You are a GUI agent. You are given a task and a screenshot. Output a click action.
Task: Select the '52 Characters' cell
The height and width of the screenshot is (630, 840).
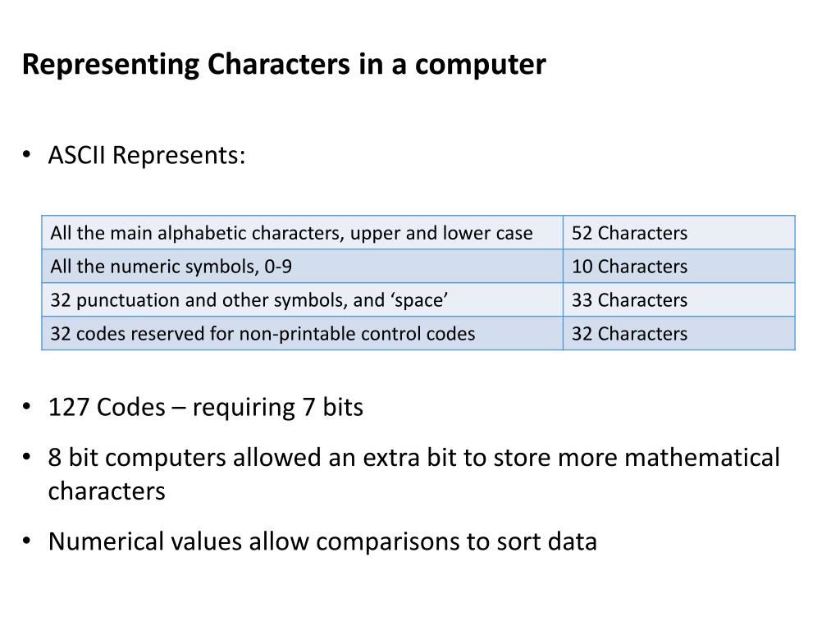(678, 232)
